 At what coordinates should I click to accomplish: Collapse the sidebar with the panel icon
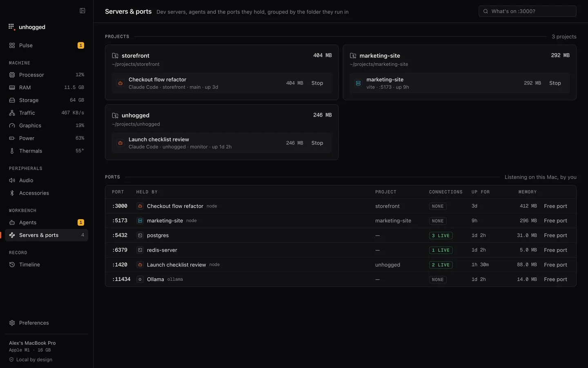(82, 11)
